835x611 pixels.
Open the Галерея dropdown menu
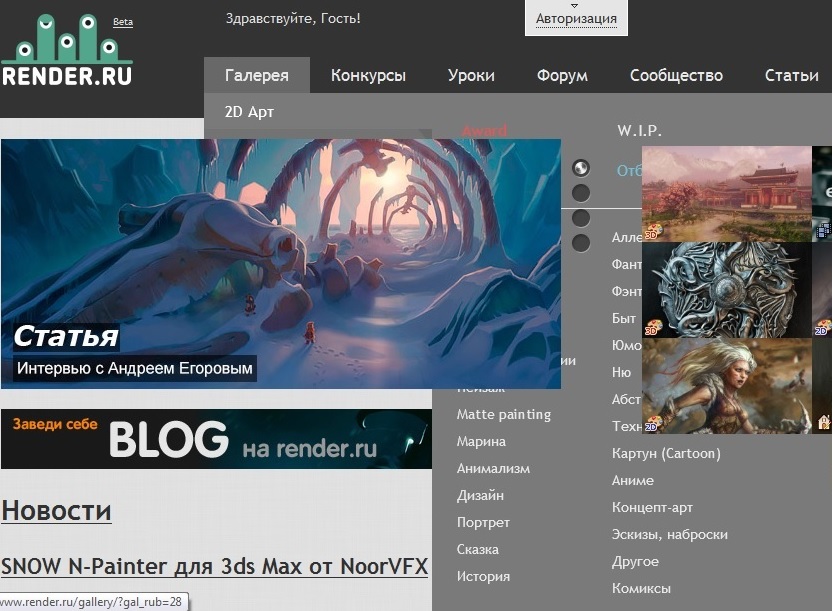point(257,75)
